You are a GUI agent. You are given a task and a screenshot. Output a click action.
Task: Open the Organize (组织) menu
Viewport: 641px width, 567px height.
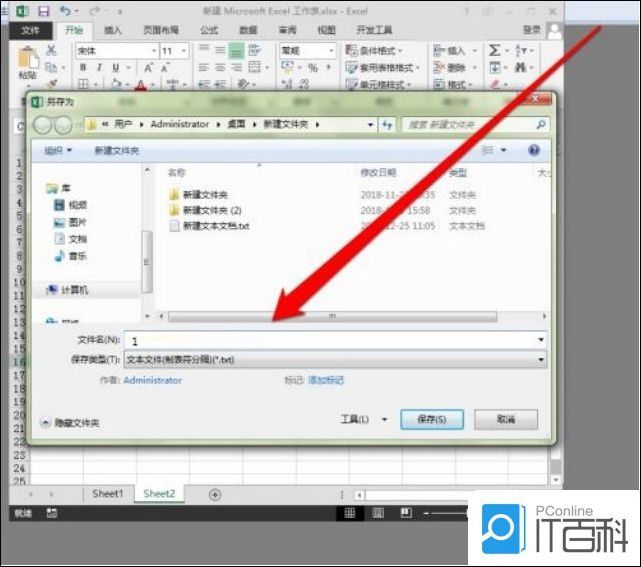click(x=58, y=150)
